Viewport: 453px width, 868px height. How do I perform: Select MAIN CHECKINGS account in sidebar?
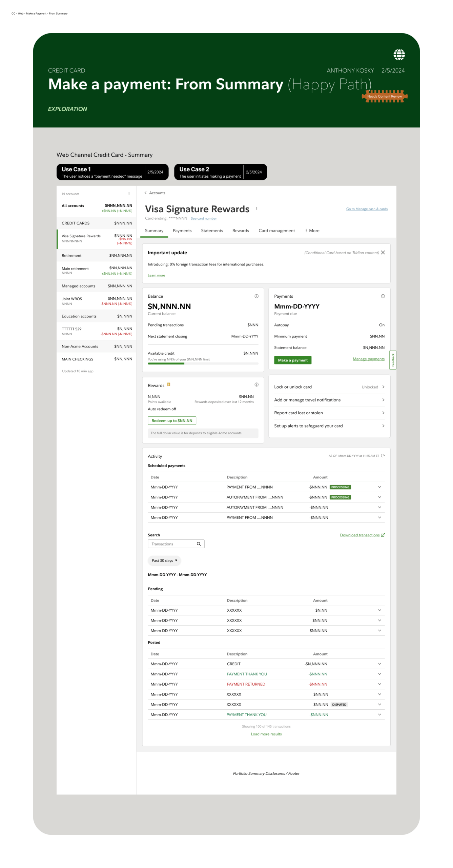97,359
